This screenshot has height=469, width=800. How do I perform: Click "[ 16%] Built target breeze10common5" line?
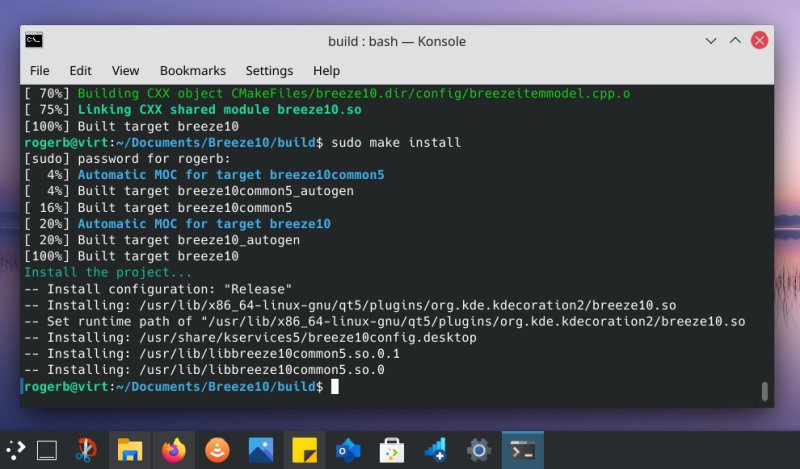(159, 208)
